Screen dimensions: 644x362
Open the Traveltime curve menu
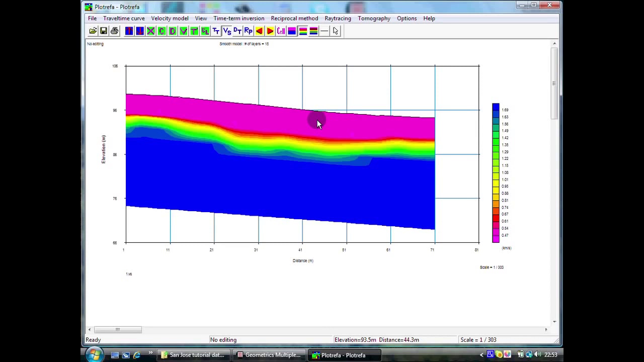(124, 18)
